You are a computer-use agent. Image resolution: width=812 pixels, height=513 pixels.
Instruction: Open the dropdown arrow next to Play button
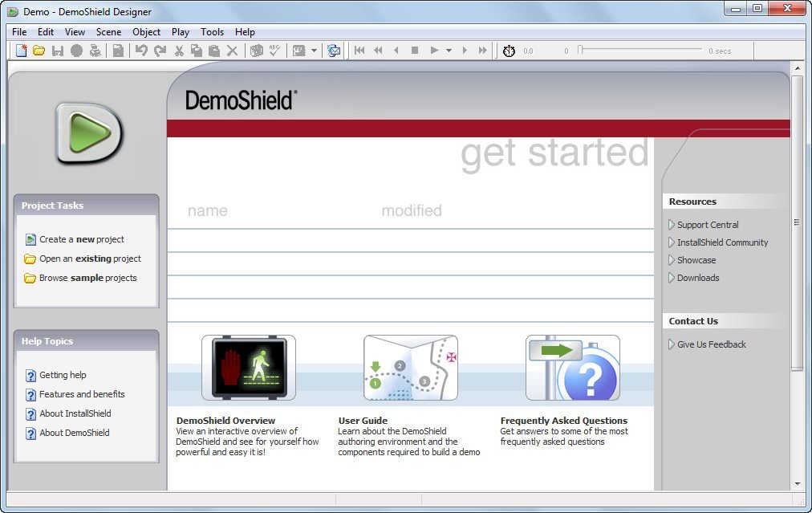pos(449,51)
